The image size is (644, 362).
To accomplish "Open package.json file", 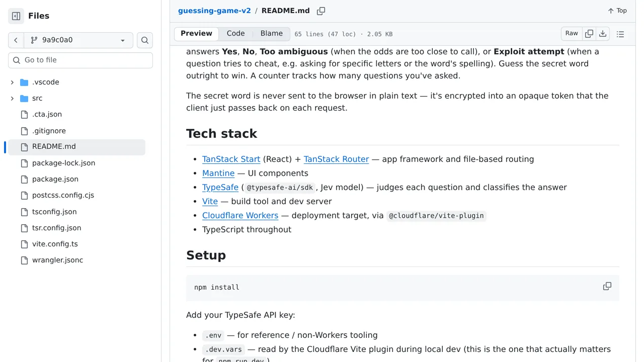I will coord(55,179).
